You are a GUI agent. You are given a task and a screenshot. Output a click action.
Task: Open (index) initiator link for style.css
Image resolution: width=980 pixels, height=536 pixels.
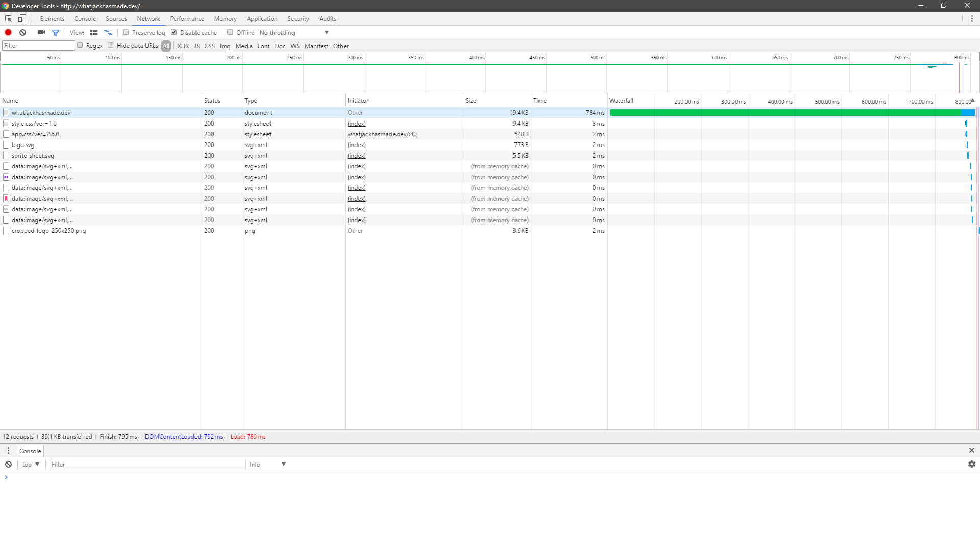[x=357, y=124]
